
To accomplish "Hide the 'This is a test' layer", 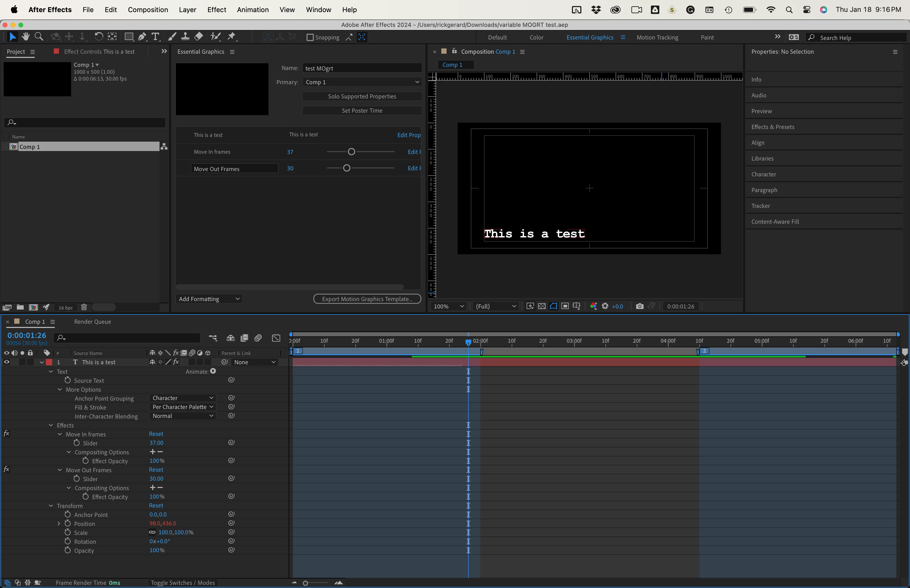I will point(7,362).
